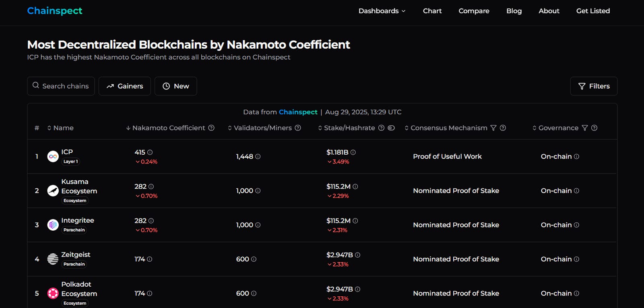The width and height of the screenshot is (644, 308).
Task: Open the Filters panel
Action: pos(594,86)
